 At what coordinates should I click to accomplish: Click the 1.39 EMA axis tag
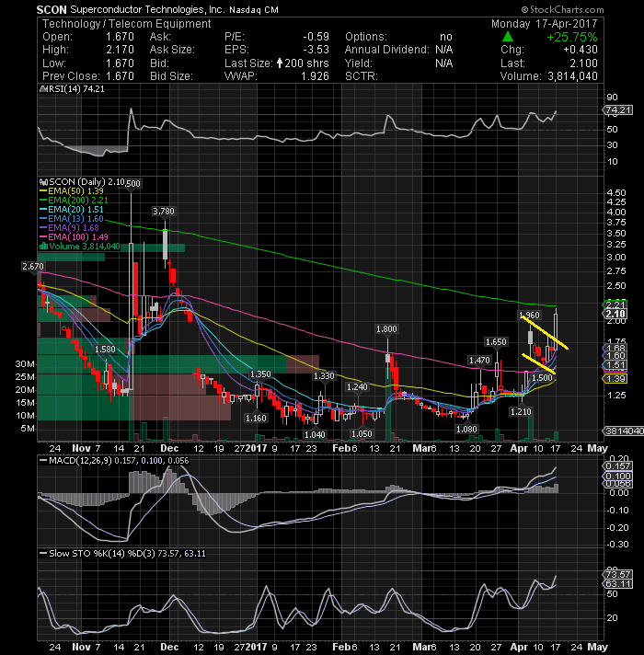[x=615, y=378]
